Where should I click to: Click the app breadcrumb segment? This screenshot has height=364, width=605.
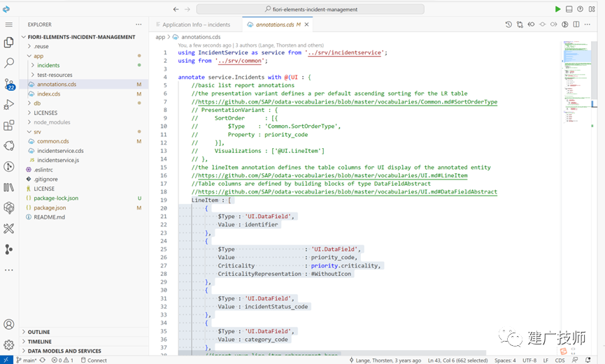tap(160, 37)
